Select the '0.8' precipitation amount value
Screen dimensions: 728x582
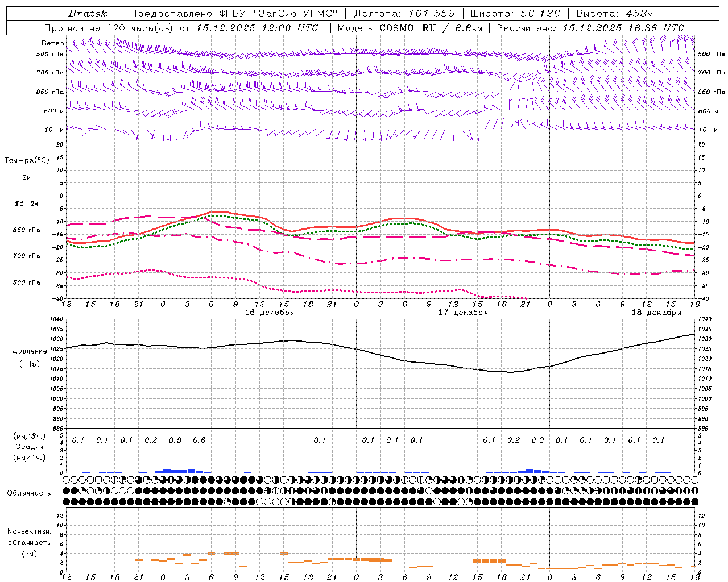tap(537, 440)
